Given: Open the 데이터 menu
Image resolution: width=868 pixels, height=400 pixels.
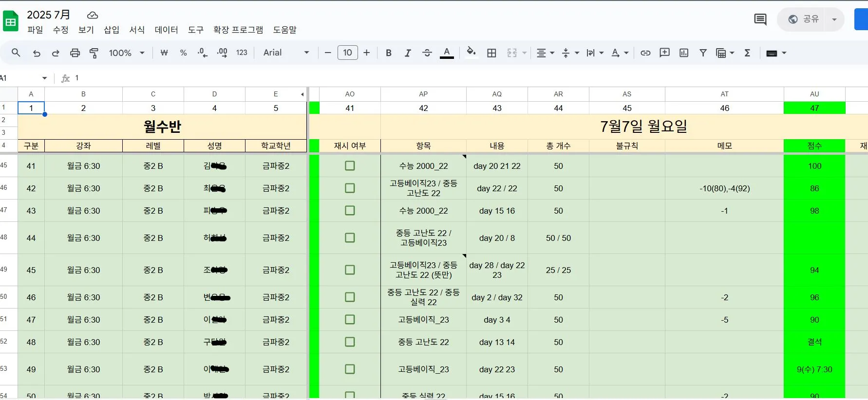Looking at the screenshot, I should click(x=166, y=30).
